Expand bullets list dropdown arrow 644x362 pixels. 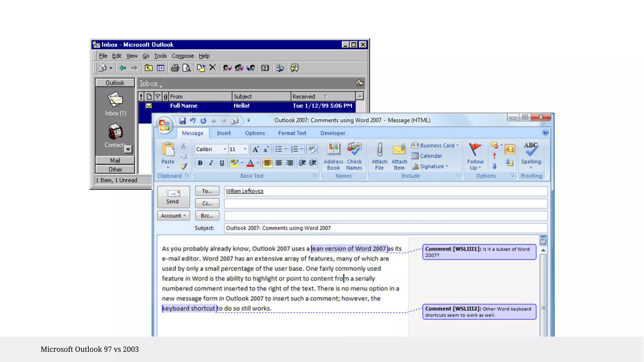286,149
